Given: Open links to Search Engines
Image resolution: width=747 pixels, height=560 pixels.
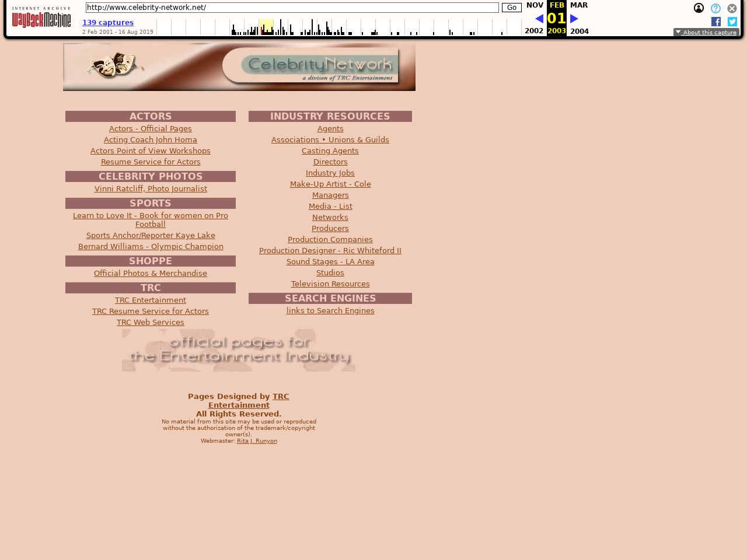Looking at the screenshot, I should (x=330, y=311).
